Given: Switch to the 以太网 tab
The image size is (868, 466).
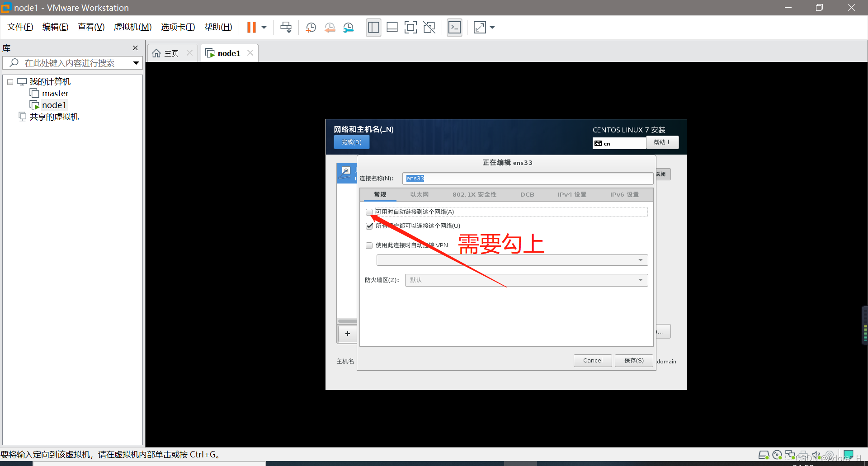Looking at the screenshot, I should click(x=419, y=195).
